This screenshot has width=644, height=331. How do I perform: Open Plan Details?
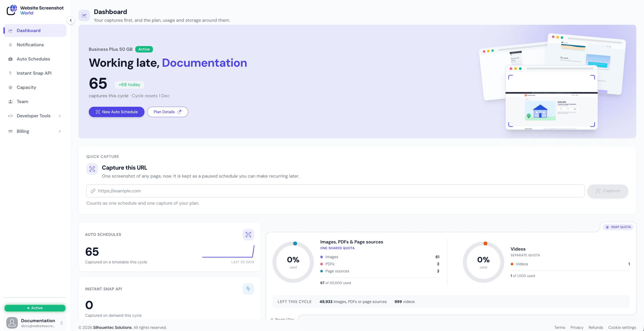167,112
